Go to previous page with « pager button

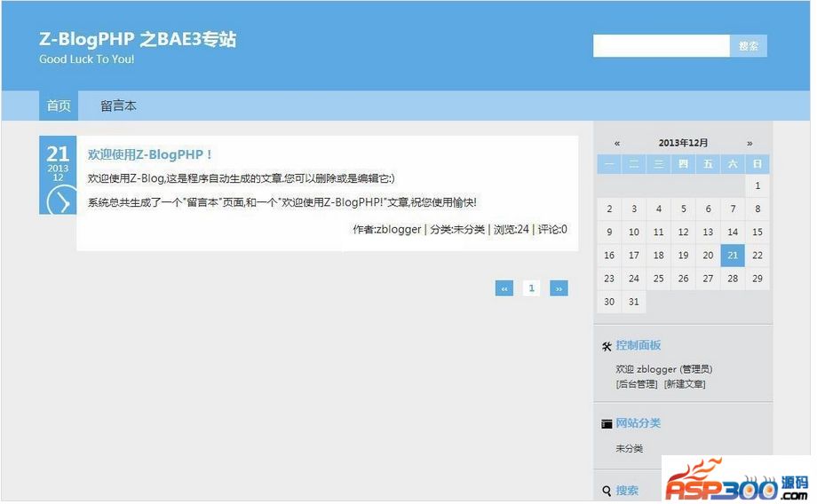(504, 288)
